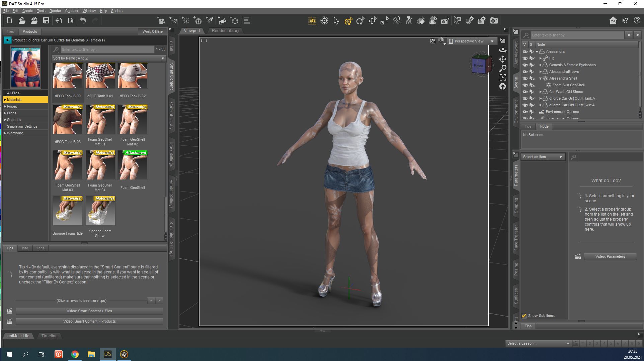Select the Translate move tool

click(372, 21)
